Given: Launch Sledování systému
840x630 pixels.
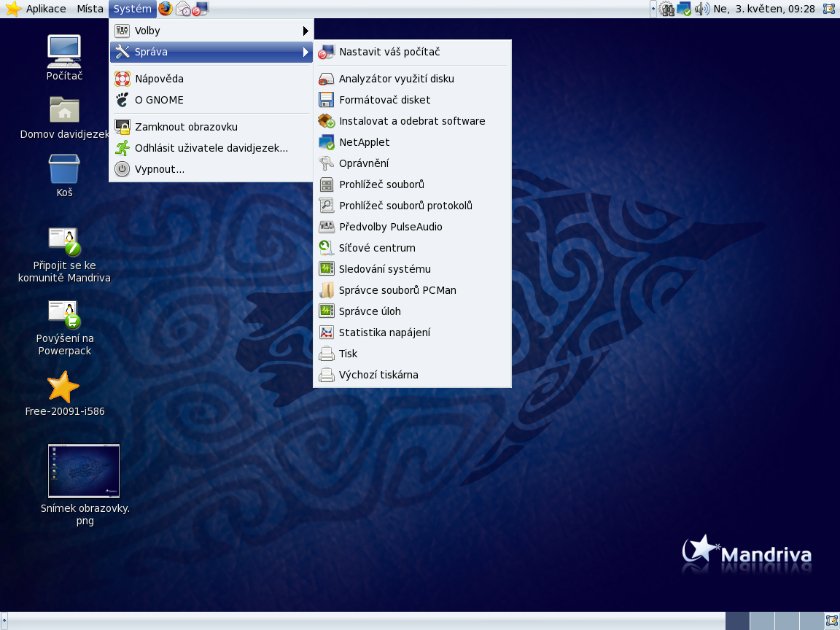Looking at the screenshot, I should (412, 269).
